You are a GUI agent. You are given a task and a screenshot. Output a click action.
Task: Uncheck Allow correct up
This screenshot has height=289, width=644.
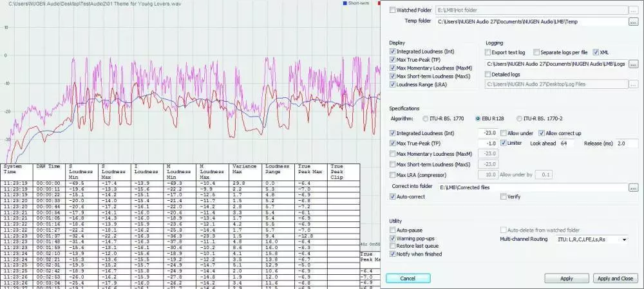pyautogui.click(x=542, y=133)
